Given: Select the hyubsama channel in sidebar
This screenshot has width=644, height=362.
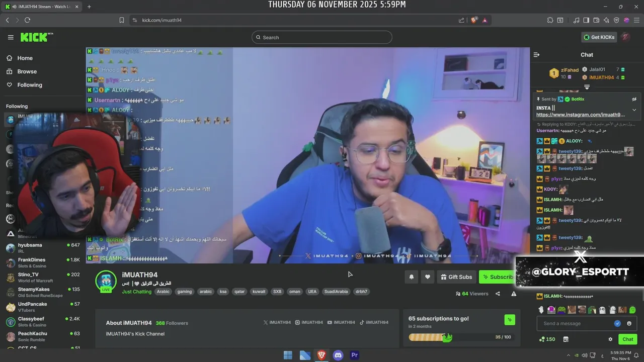Looking at the screenshot, I should 43,248.
